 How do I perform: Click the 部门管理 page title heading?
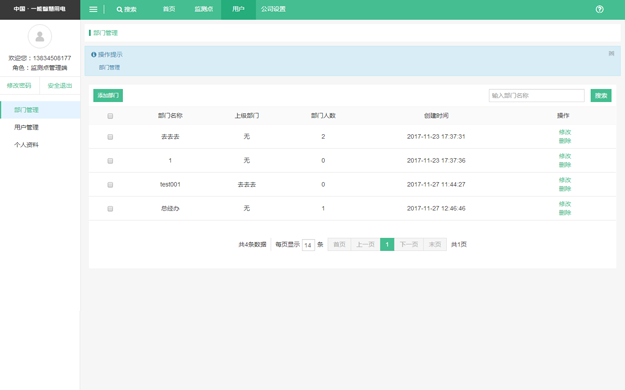point(105,33)
